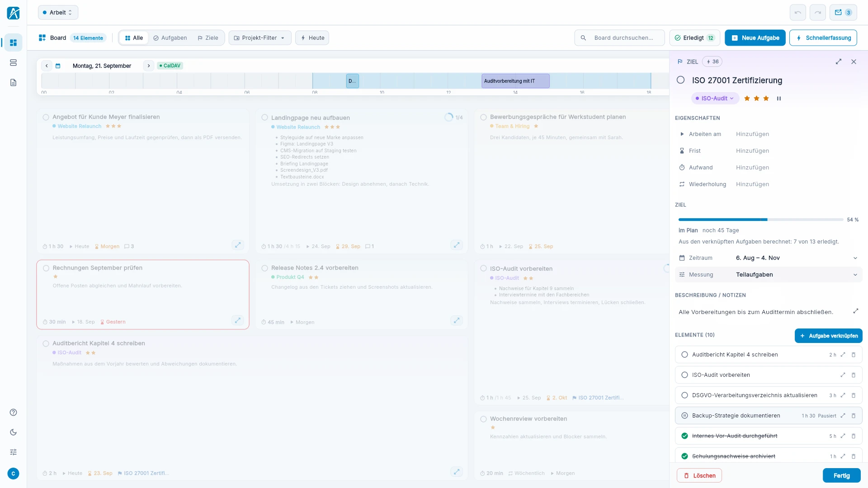Filter the board by Heute
868x488 pixels.
(x=312, y=38)
